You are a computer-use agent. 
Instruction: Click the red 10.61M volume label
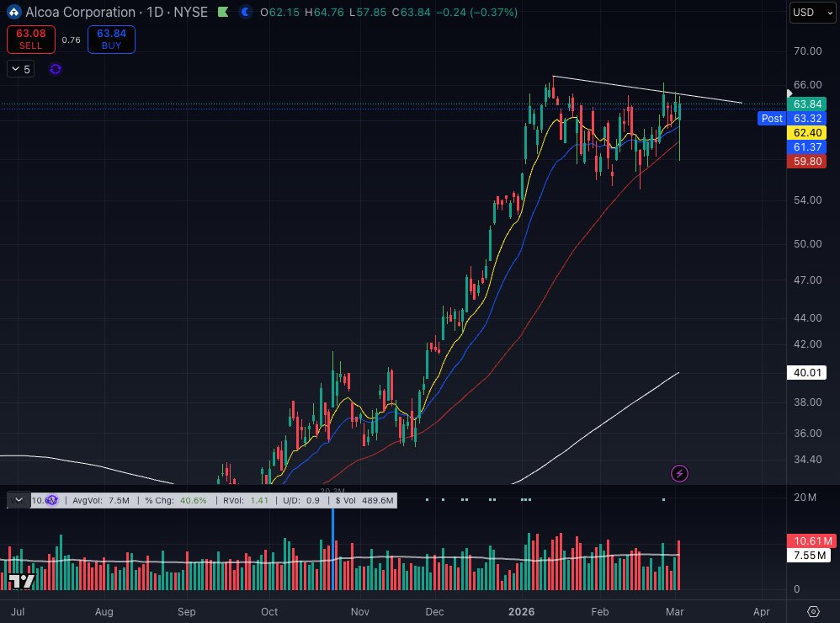(x=811, y=541)
